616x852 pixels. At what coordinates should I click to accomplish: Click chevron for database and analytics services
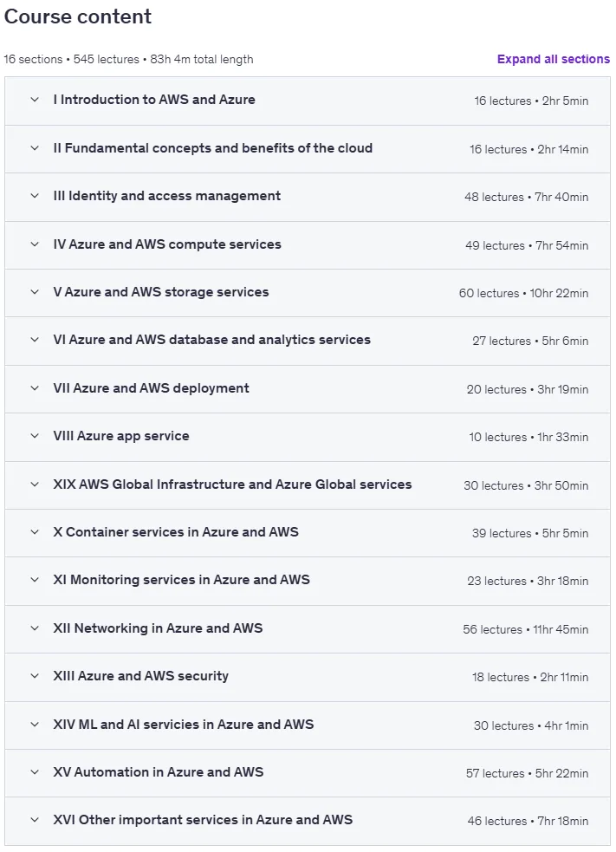coord(35,340)
